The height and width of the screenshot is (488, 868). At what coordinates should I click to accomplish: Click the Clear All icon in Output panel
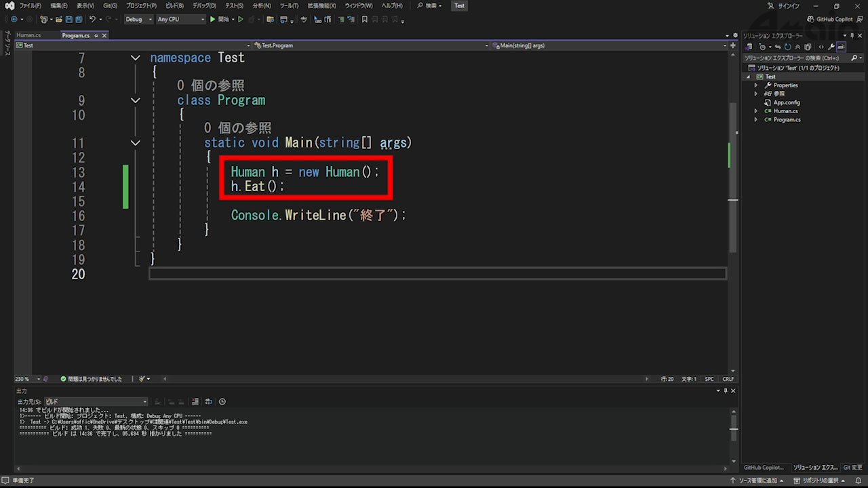point(195,401)
